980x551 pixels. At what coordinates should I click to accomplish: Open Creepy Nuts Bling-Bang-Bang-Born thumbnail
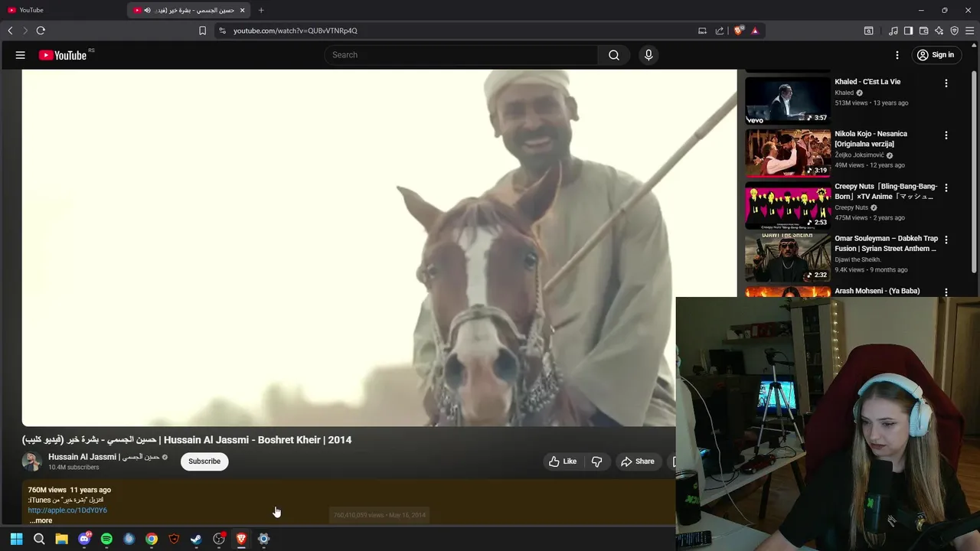(788, 205)
